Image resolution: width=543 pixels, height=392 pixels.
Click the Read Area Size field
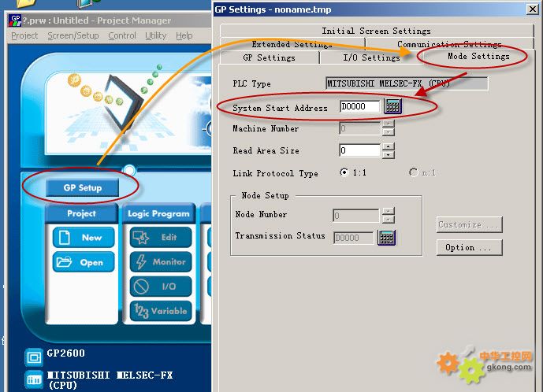click(360, 150)
